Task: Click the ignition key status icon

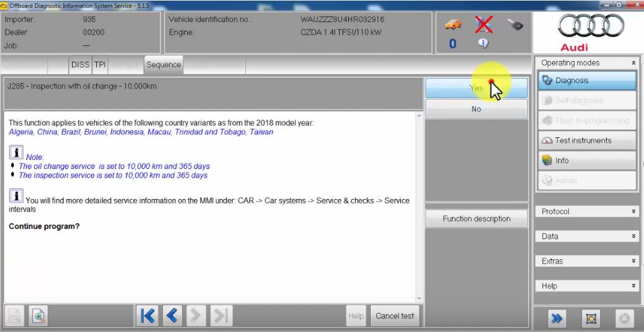Action: 515,24
